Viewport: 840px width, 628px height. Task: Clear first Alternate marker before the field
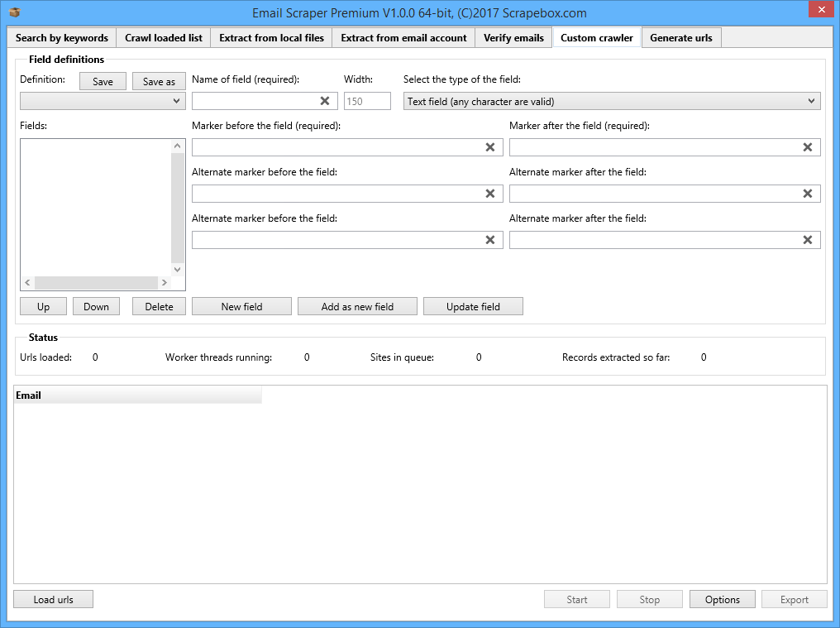pos(490,194)
